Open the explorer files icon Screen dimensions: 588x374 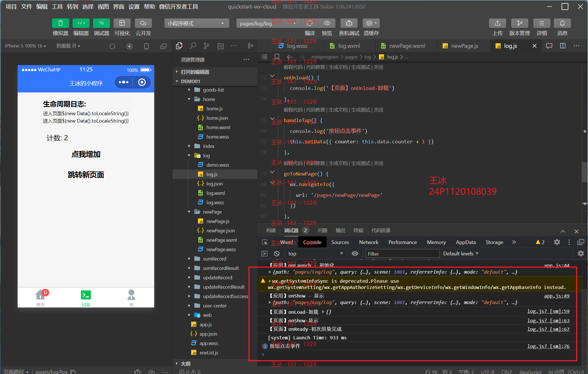(x=179, y=46)
